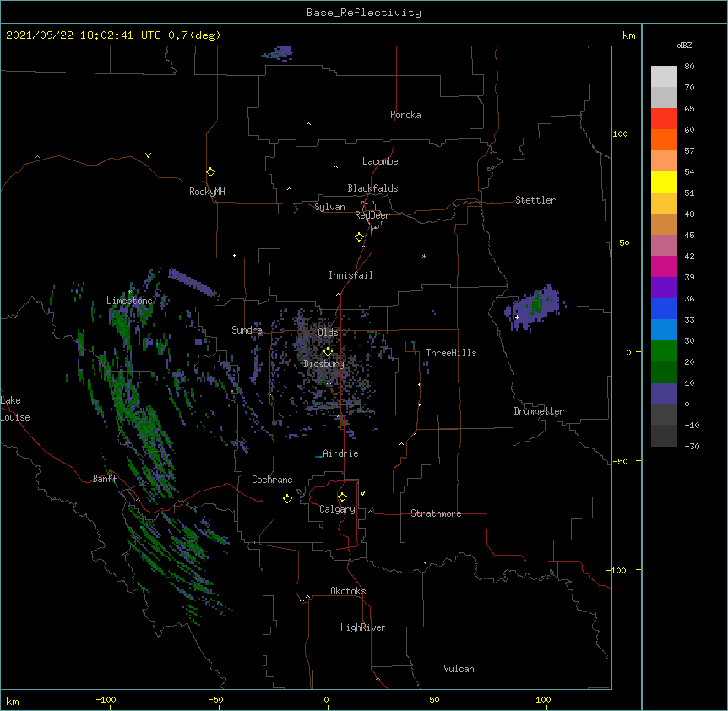Click the Didsbury town label

[x=323, y=364]
